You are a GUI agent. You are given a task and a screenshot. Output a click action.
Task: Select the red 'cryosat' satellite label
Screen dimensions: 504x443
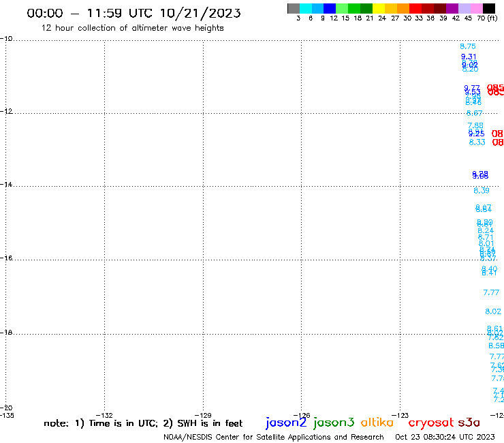coord(431,423)
